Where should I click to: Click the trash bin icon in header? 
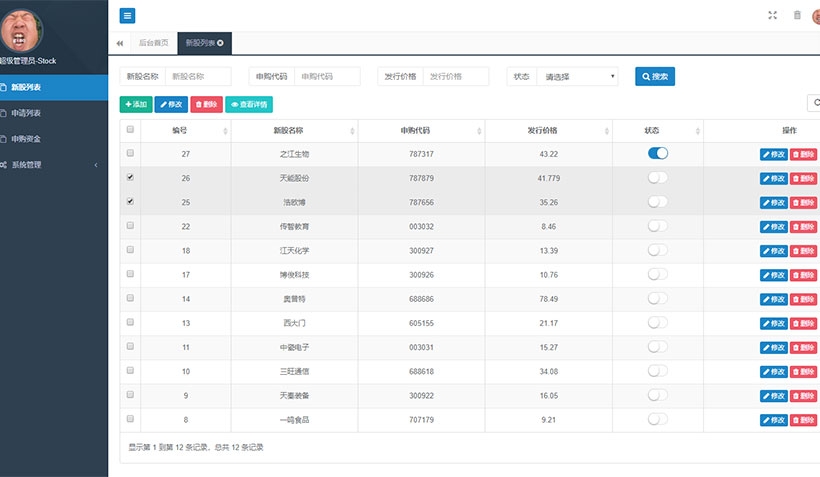click(x=797, y=15)
